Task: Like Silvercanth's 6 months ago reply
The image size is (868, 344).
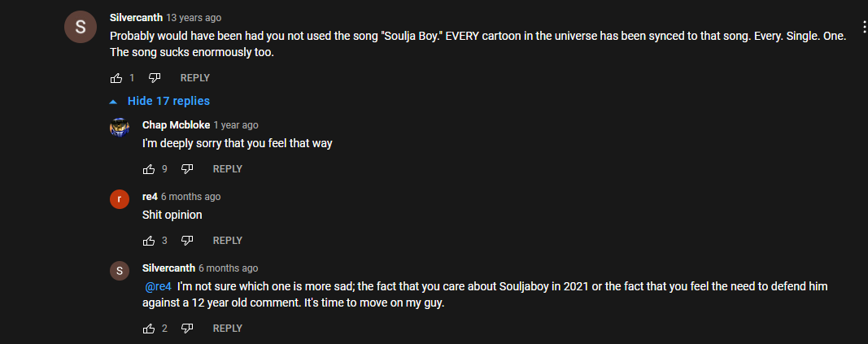Action: [x=149, y=329]
